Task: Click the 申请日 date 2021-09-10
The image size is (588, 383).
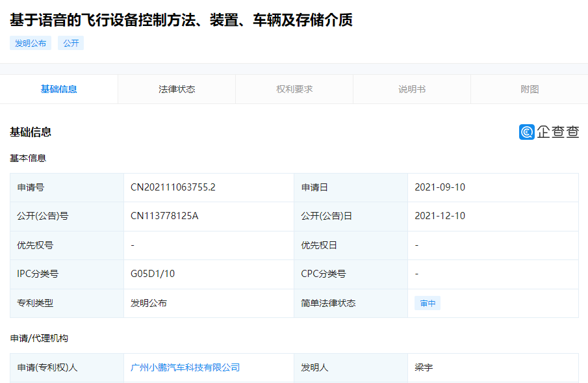Action: pyautogui.click(x=441, y=187)
